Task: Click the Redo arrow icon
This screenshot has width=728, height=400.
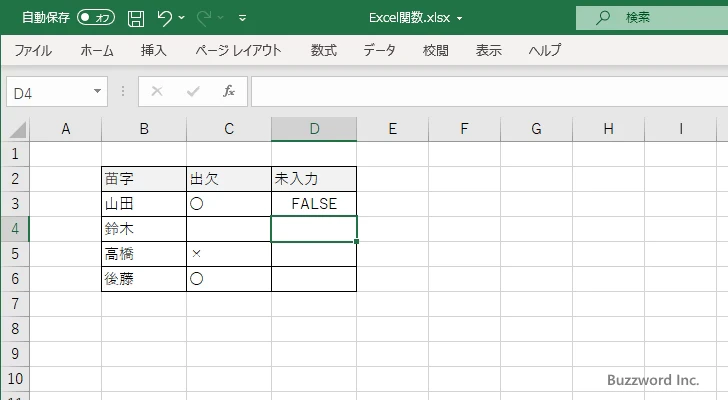Action: [x=203, y=18]
